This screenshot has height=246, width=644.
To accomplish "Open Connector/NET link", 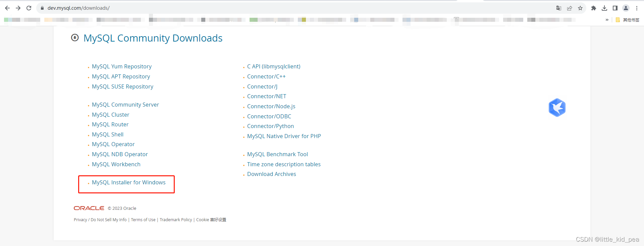I will coord(267,96).
